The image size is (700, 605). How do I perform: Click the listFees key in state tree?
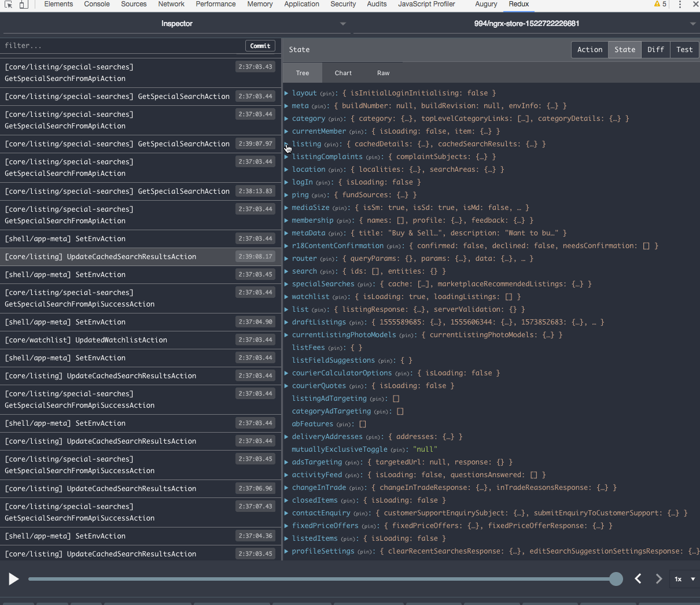(308, 348)
